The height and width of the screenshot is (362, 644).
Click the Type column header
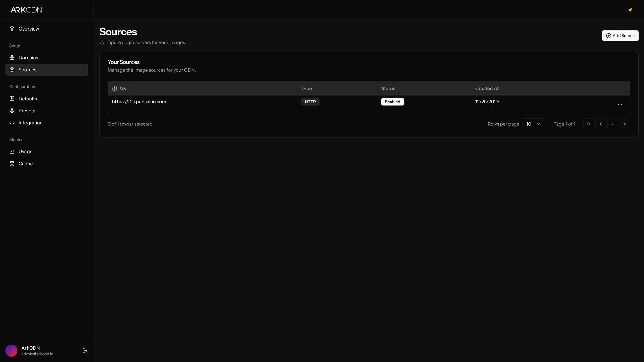[306, 88]
